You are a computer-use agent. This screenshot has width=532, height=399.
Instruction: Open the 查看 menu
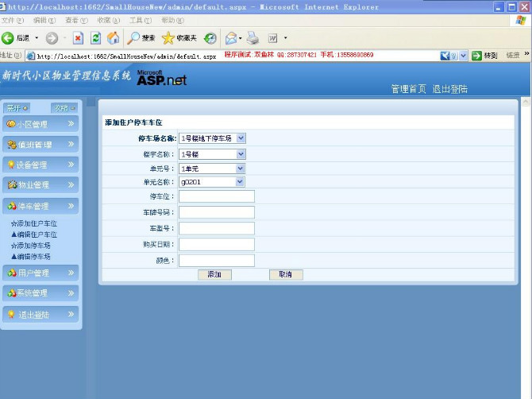(x=76, y=21)
